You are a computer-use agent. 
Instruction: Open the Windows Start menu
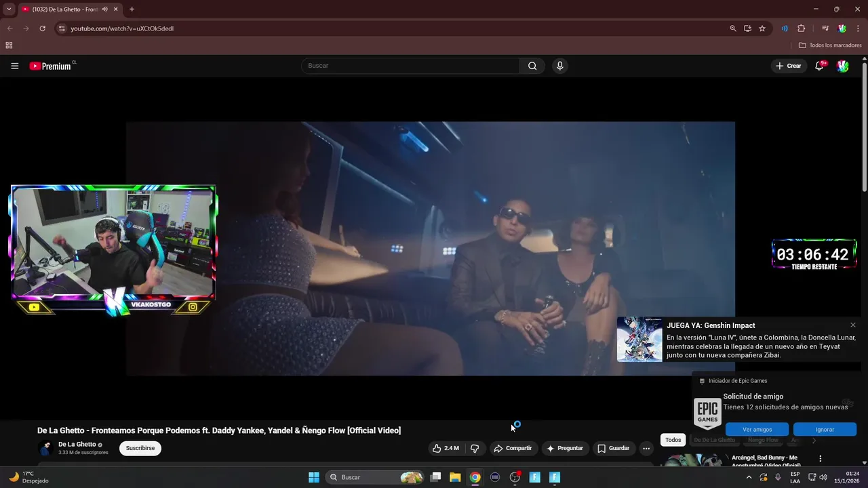tap(314, 477)
